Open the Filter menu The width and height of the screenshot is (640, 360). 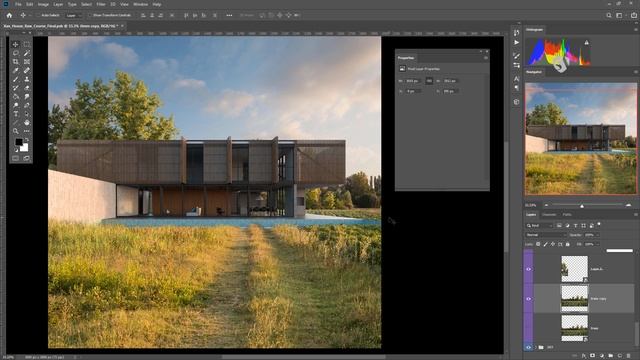[101, 4]
